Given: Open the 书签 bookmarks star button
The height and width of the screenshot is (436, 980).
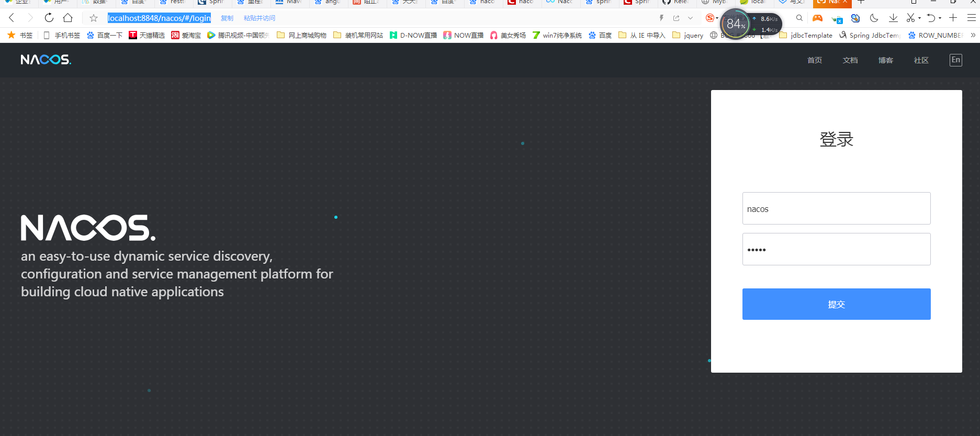Looking at the screenshot, I should pos(20,35).
